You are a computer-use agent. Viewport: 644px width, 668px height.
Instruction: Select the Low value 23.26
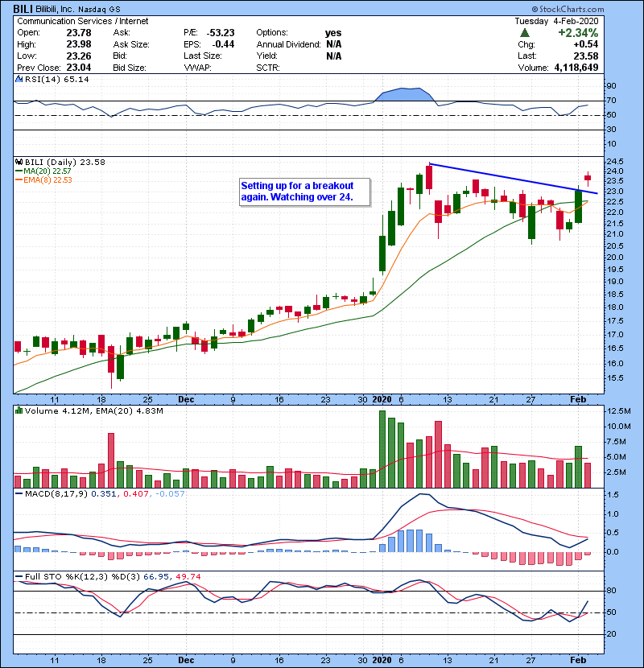click(x=79, y=56)
